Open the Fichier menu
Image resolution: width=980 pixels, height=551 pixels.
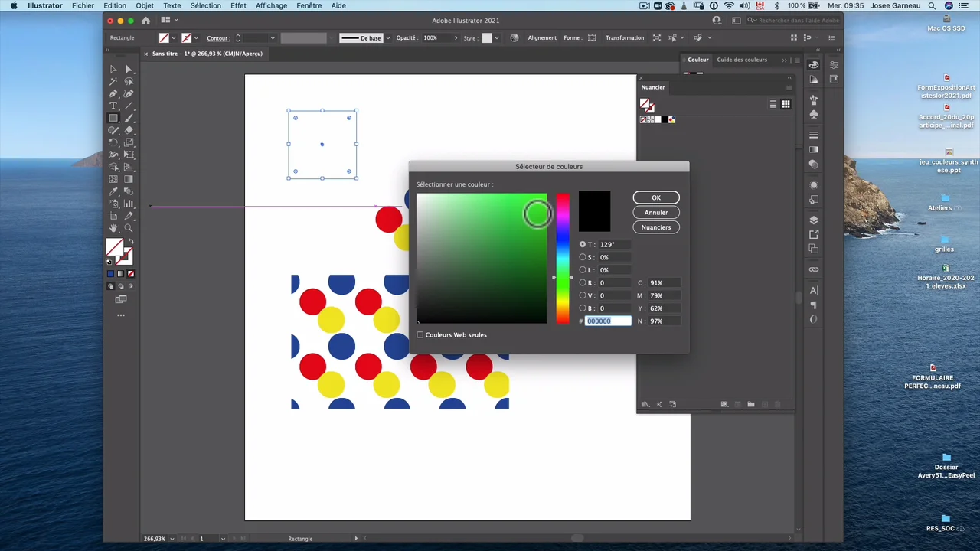[x=83, y=5]
